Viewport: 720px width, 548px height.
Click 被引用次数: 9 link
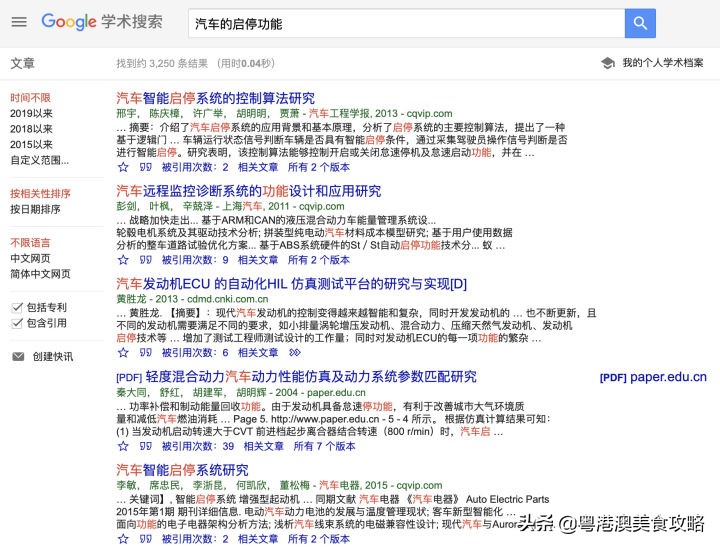195,260
